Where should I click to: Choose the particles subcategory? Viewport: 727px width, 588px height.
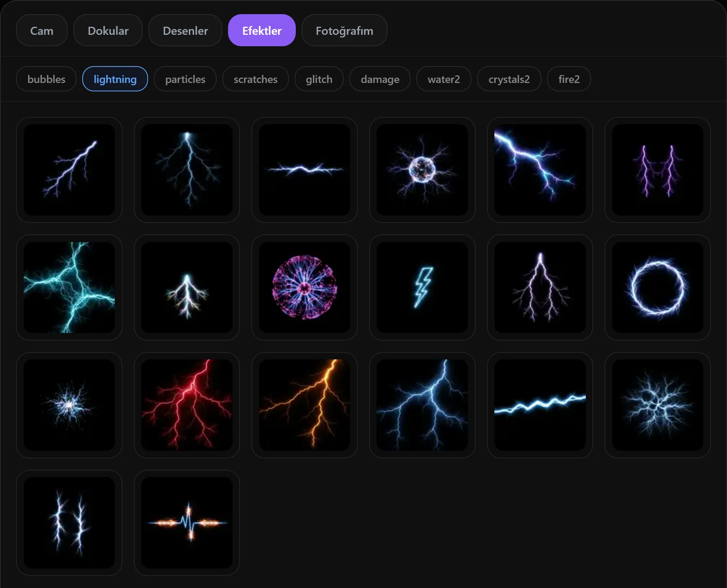pyautogui.click(x=185, y=79)
